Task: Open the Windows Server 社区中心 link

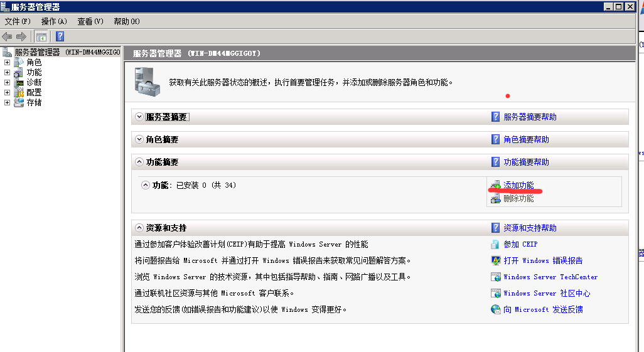Action: [547, 293]
